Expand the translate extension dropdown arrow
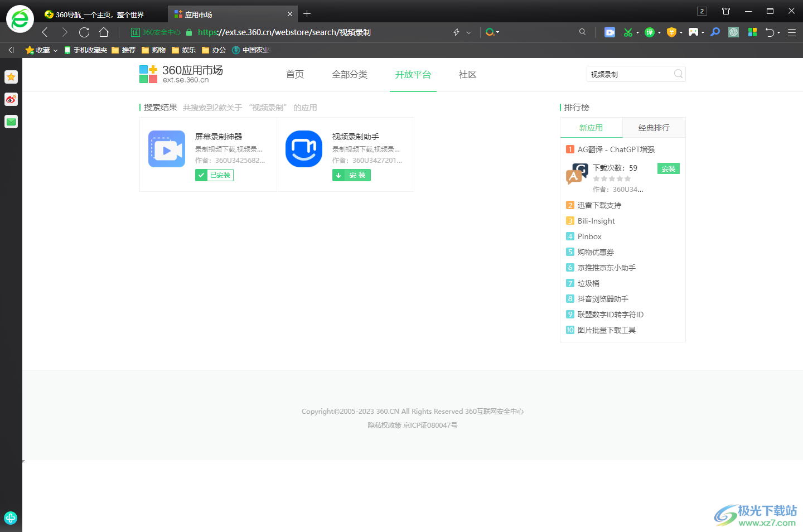 click(x=659, y=32)
